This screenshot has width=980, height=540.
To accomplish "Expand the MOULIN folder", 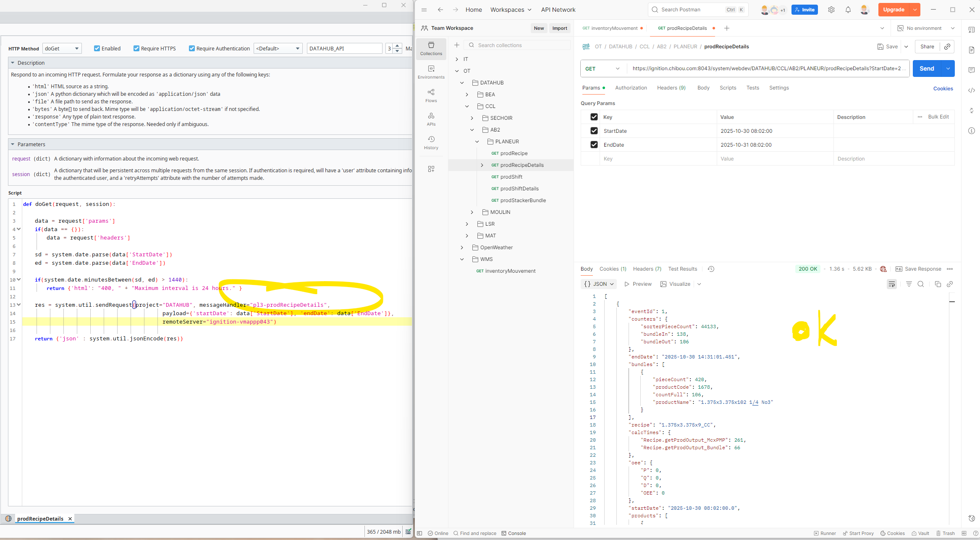I will [x=472, y=212].
